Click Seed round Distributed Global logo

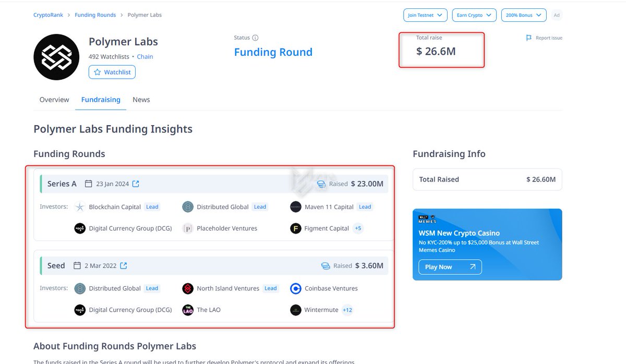[80, 288]
